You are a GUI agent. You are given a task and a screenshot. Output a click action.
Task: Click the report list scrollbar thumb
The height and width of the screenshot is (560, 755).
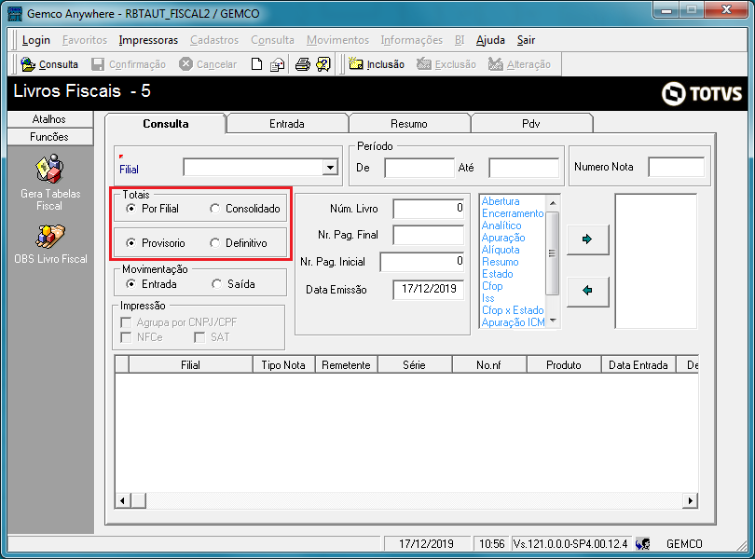point(553,253)
